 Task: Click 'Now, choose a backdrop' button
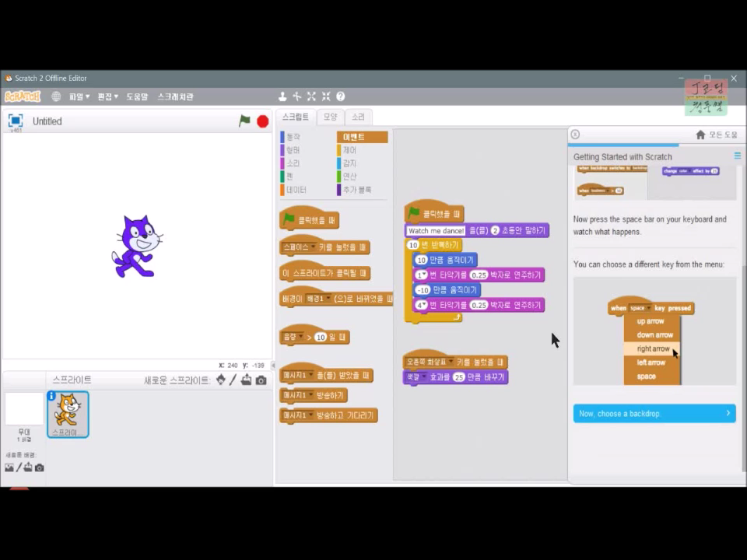(x=654, y=413)
